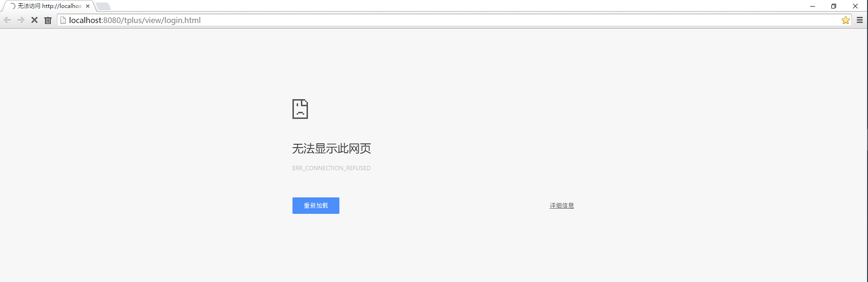Open the 详细信息 details link
The image size is (868, 282).
562,206
